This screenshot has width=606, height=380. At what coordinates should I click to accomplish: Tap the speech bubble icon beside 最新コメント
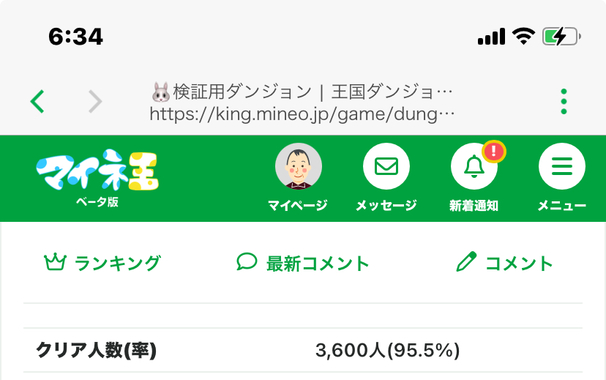pyautogui.click(x=247, y=262)
